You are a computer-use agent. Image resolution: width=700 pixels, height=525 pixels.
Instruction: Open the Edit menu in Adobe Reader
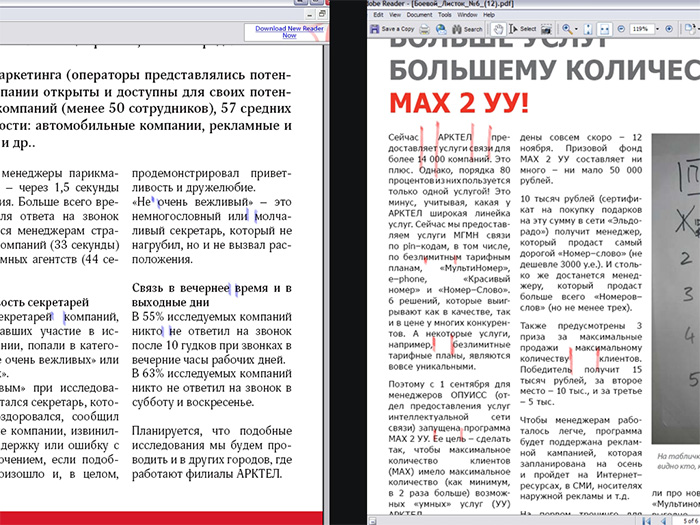[x=378, y=15]
